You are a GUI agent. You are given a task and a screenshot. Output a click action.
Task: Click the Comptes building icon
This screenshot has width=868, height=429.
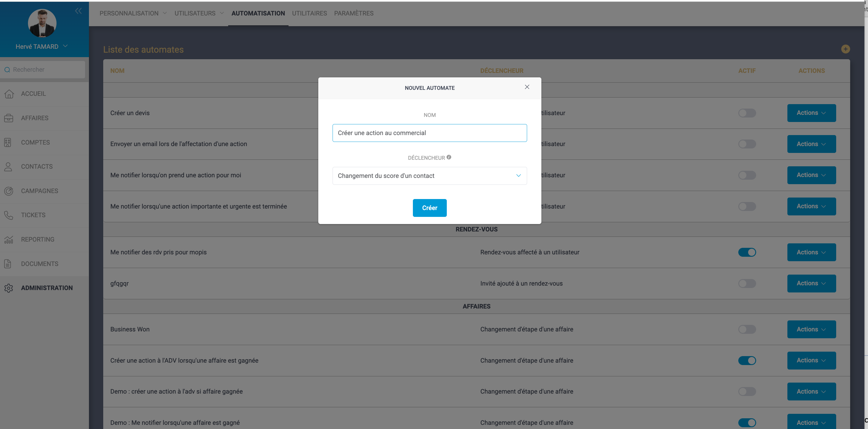8,142
